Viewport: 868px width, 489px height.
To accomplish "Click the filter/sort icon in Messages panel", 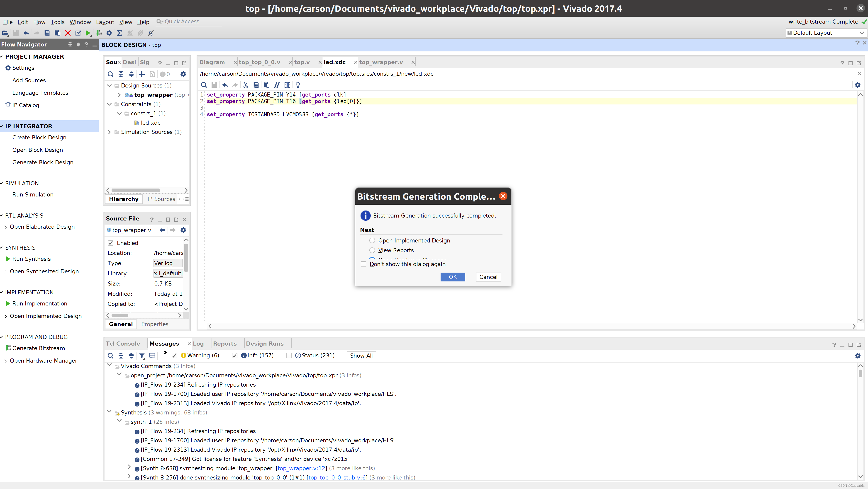I will coord(141,356).
